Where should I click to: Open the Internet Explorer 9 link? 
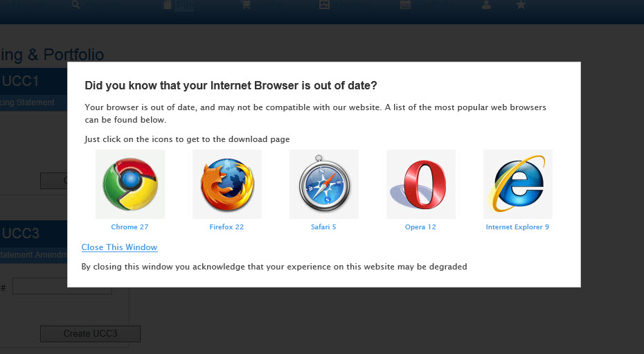[x=517, y=227]
